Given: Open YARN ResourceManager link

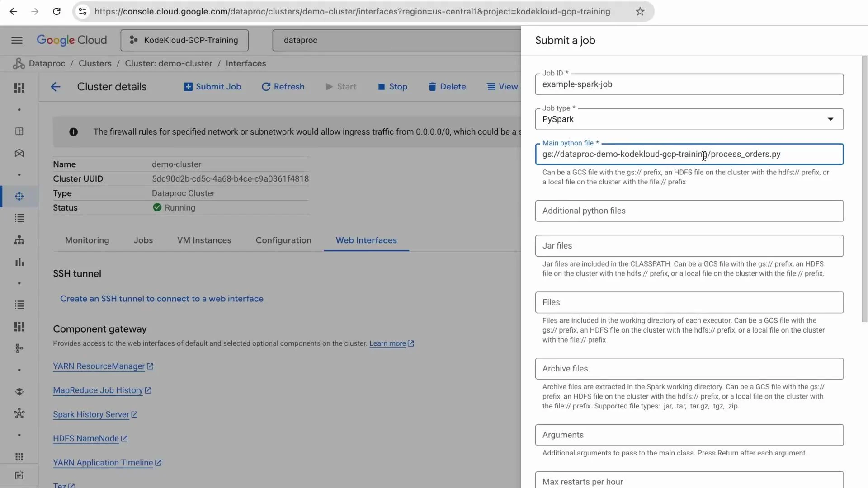Looking at the screenshot, I should [x=99, y=366].
